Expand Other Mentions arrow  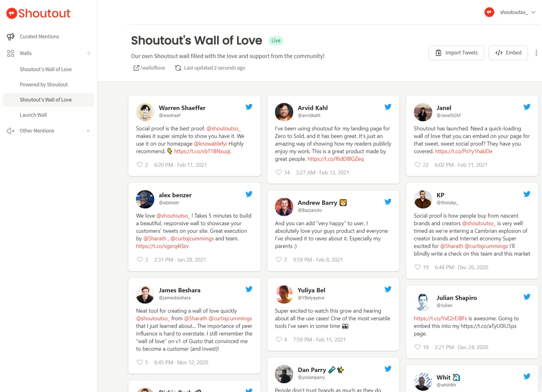[x=89, y=131]
